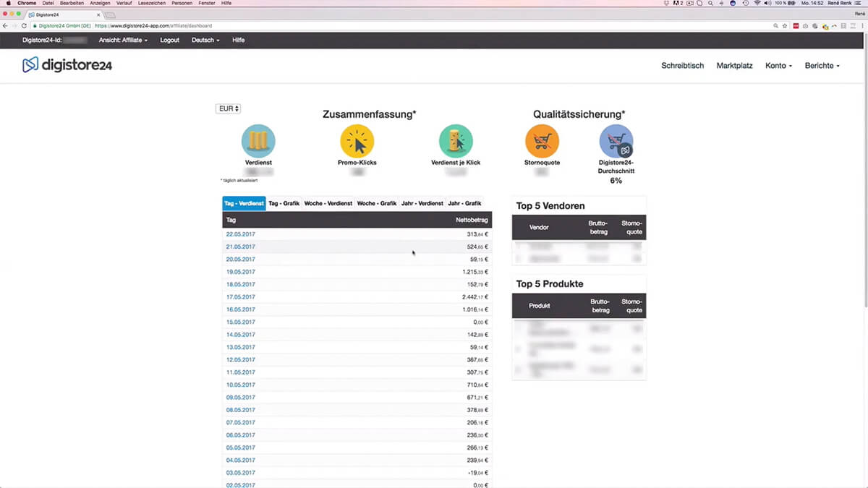Open the Marktplatz page
The image size is (868, 488).
[735, 66]
